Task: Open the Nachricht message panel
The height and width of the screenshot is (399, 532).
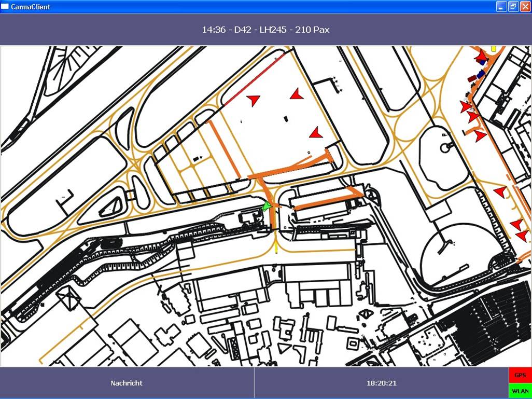Action: coord(127,383)
